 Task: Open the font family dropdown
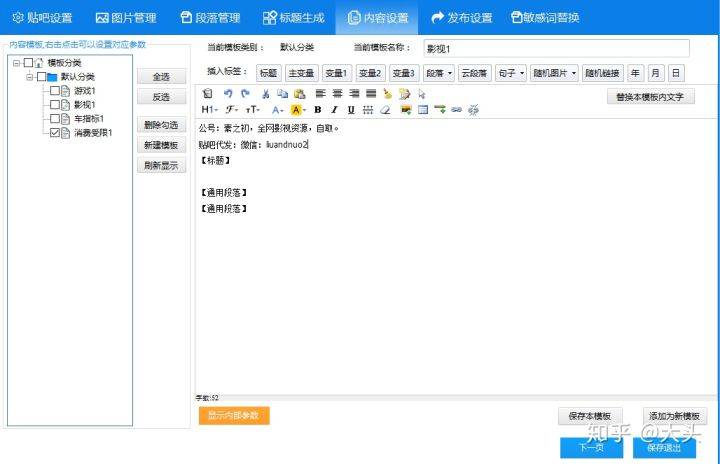click(x=231, y=110)
